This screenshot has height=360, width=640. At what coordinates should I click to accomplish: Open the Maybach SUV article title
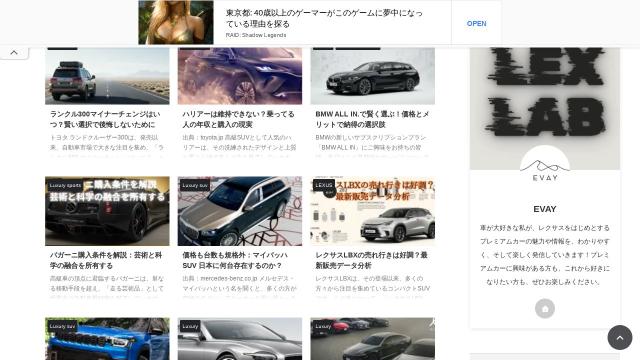point(235,260)
